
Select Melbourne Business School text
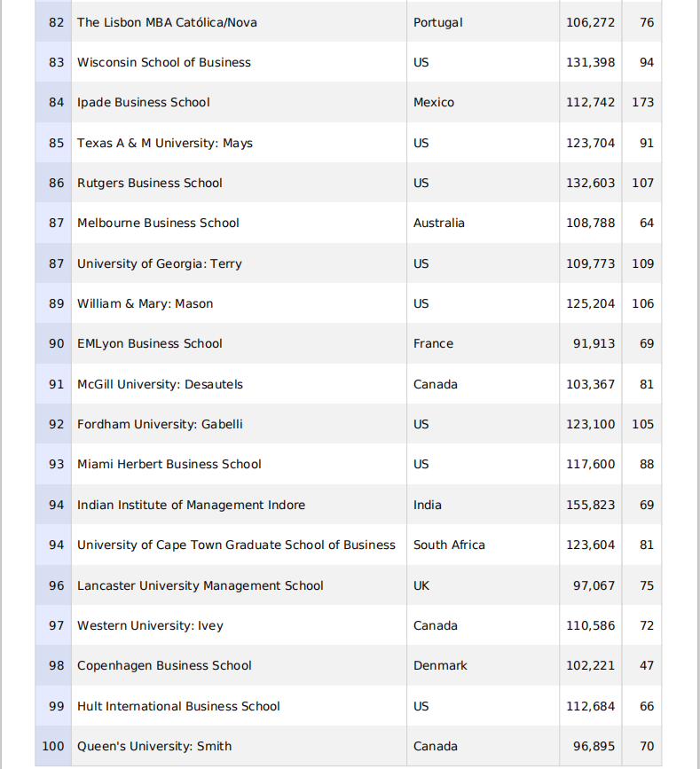158,224
